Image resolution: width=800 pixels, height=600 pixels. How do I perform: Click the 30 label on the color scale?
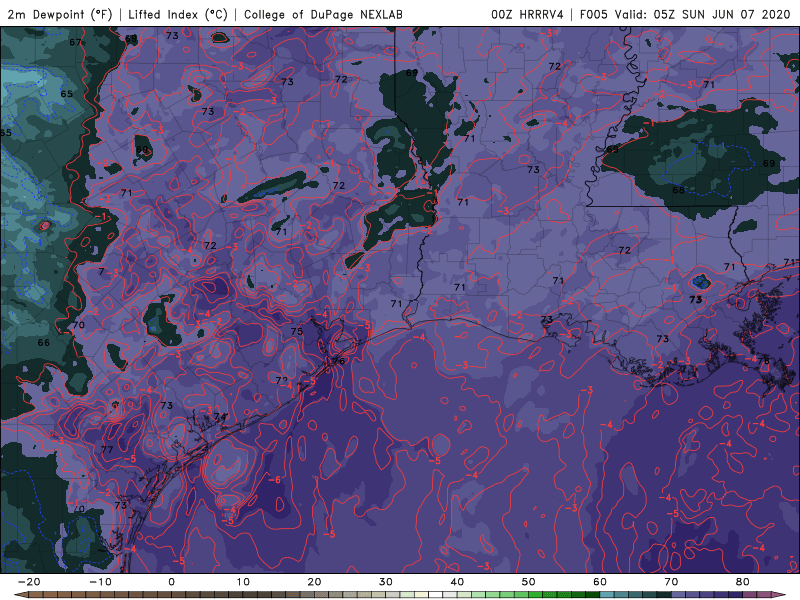pyautogui.click(x=386, y=582)
